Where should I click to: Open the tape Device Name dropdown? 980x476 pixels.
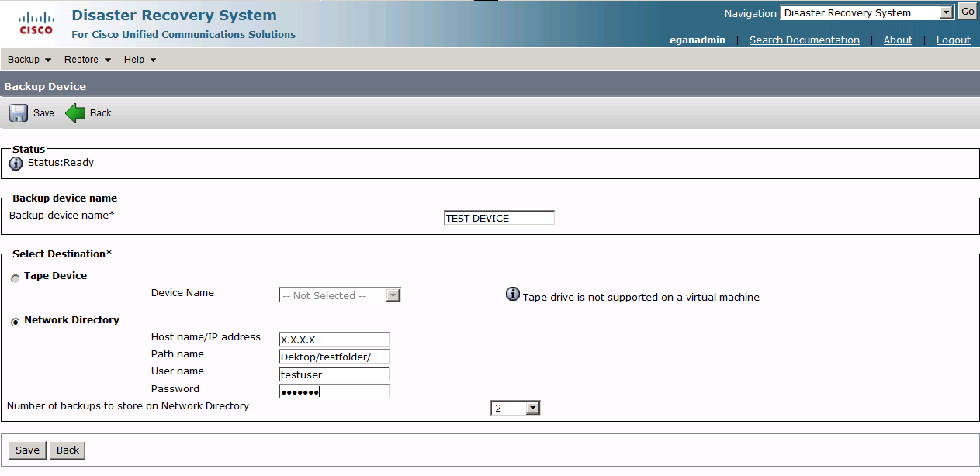(x=340, y=295)
